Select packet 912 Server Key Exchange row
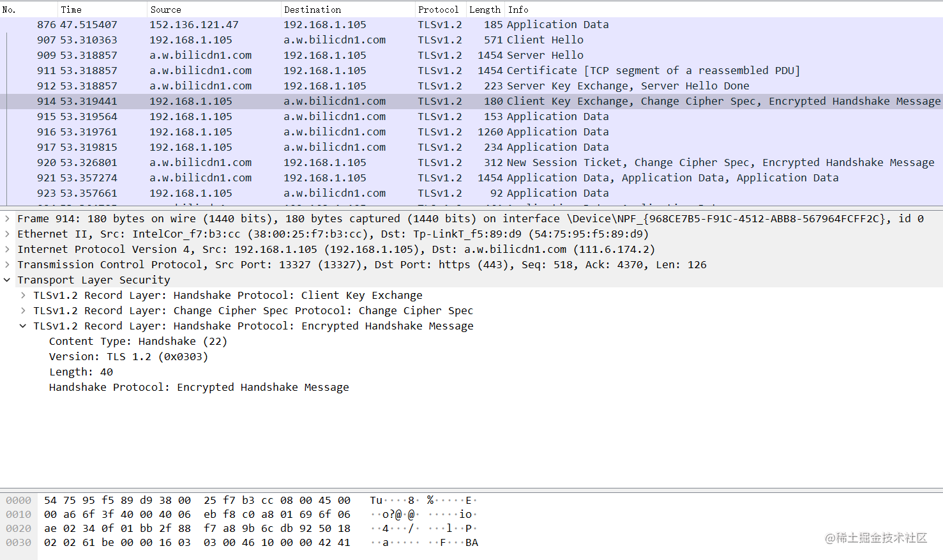 (471, 86)
